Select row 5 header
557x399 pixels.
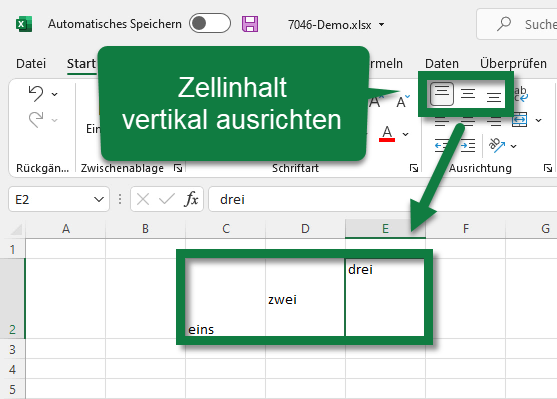12,389
